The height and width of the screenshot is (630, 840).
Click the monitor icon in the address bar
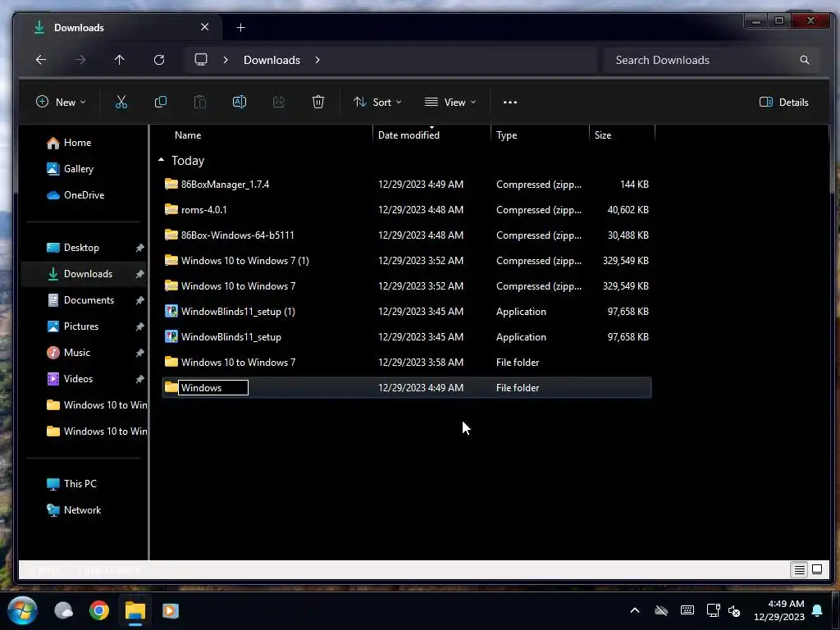point(201,59)
